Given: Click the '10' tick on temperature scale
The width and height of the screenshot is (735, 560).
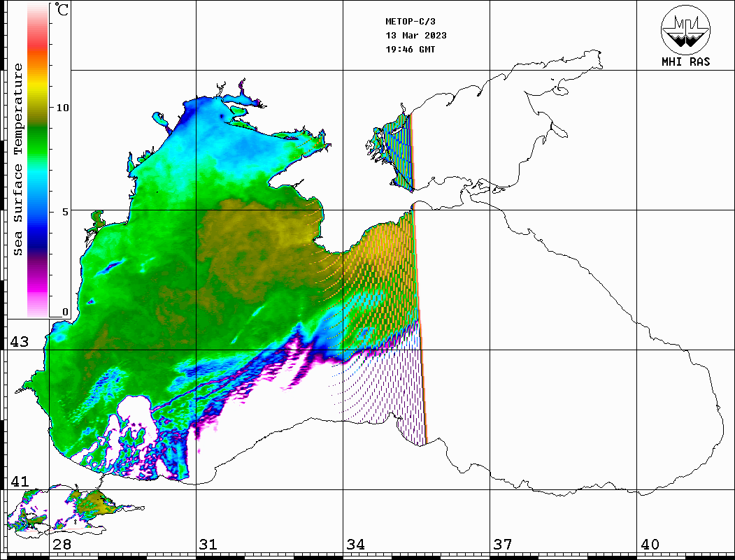Looking at the screenshot, I should click(62, 108).
